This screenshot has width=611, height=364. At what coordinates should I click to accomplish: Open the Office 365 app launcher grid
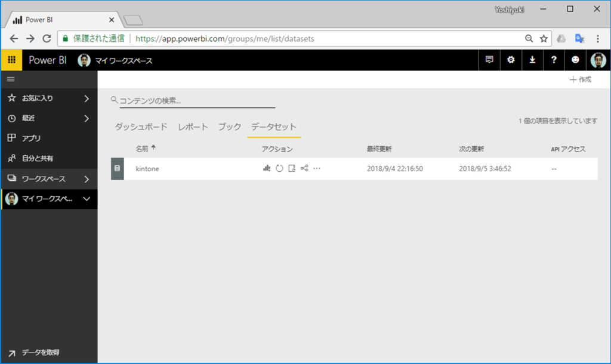point(11,60)
